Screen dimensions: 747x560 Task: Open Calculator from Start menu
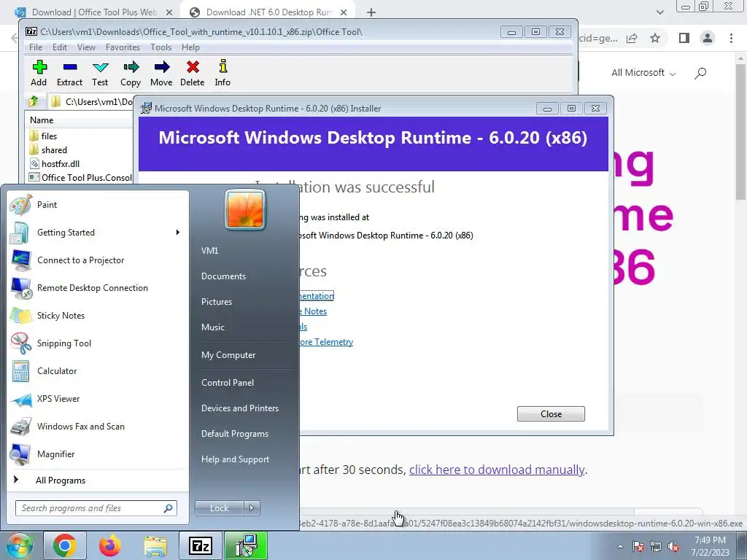coord(97,371)
